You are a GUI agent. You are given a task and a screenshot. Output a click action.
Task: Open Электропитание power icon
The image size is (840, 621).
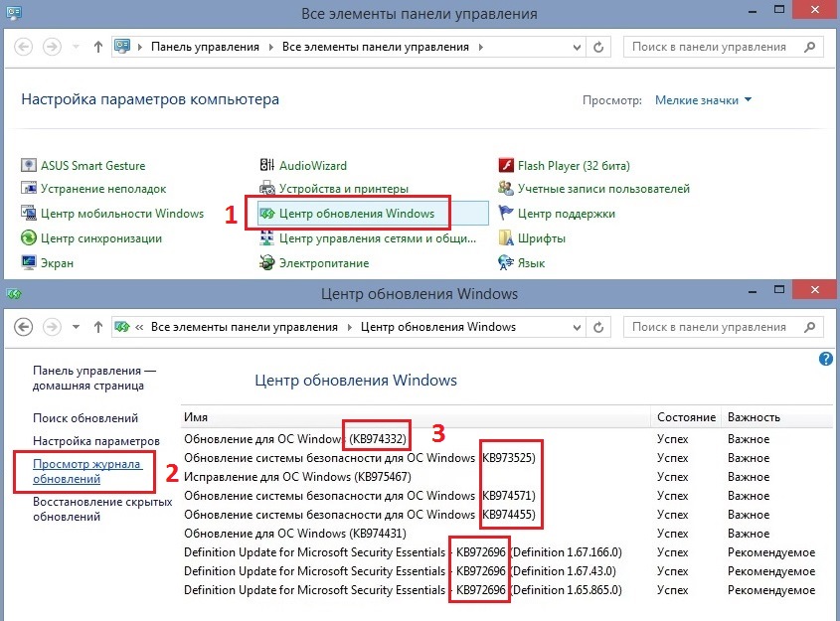pyautogui.click(x=266, y=263)
